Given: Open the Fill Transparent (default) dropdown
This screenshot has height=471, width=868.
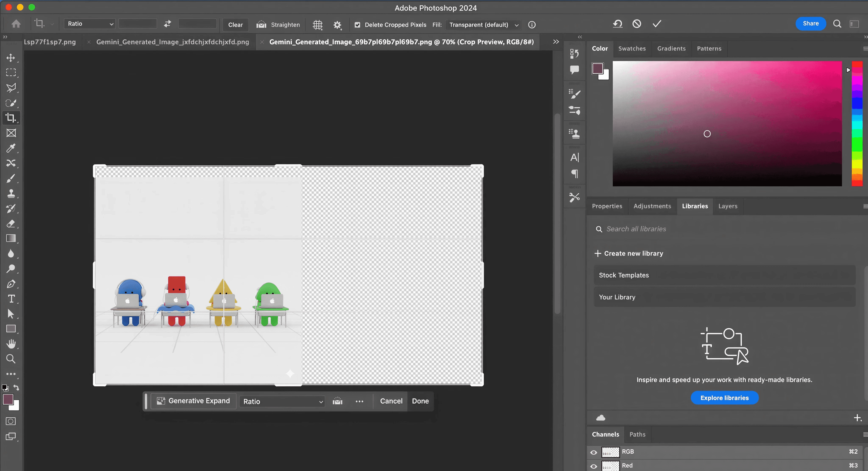Looking at the screenshot, I should (483, 25).
